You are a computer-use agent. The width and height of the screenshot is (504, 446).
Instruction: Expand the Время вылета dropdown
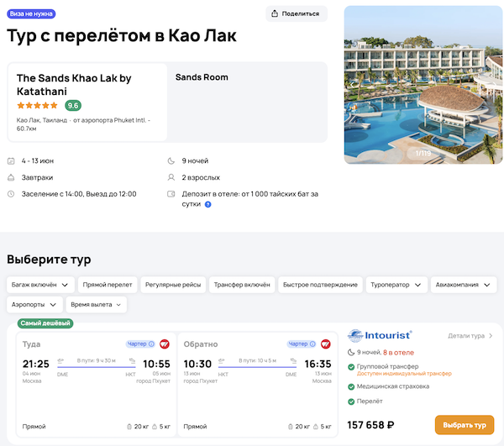[x=97, y=304]
